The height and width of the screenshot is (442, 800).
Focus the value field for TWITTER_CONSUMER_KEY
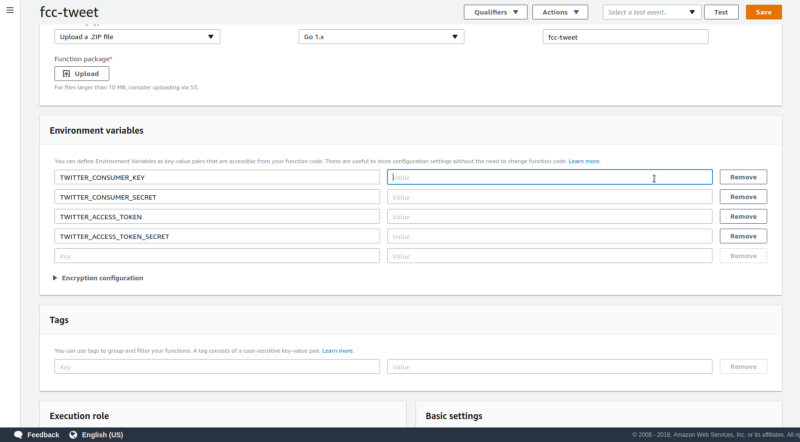pos(549,177)
